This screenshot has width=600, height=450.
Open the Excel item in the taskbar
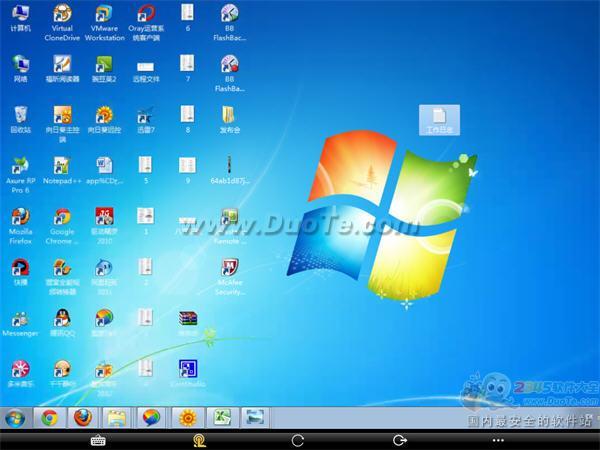click(x=220, y=418)
